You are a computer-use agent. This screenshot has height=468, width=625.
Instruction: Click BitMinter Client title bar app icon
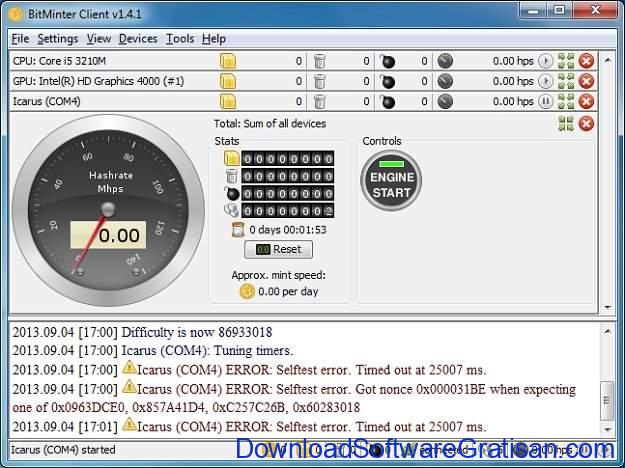[16, 14]
